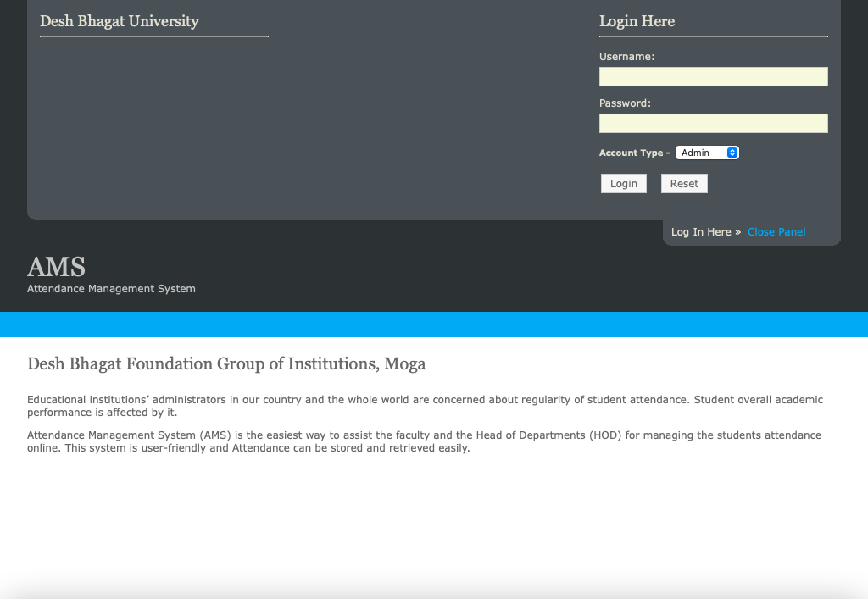Open the Account Type dropdown showing Admin

707,153
